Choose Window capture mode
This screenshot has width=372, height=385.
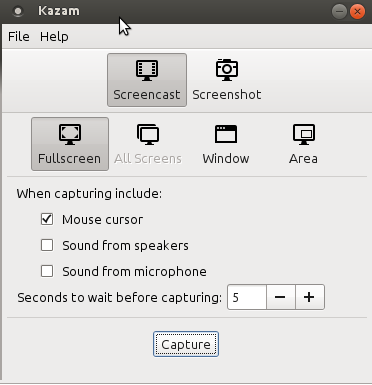pos(226,144)
